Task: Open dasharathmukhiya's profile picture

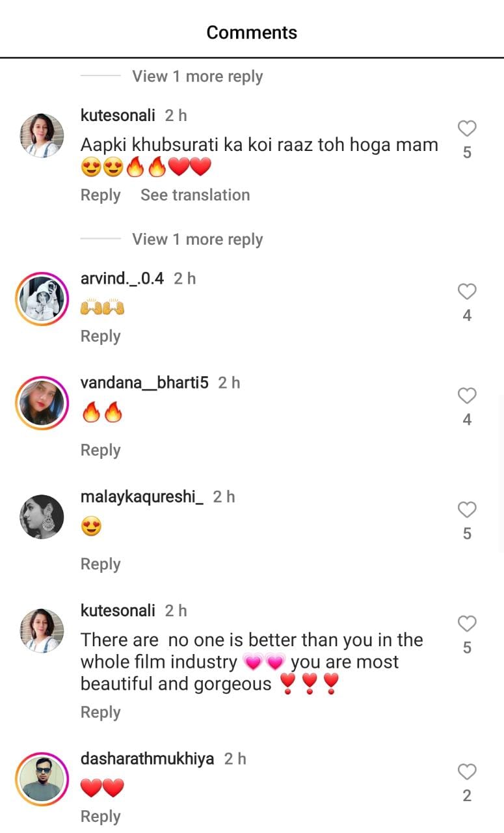Action: coord(42,778)
